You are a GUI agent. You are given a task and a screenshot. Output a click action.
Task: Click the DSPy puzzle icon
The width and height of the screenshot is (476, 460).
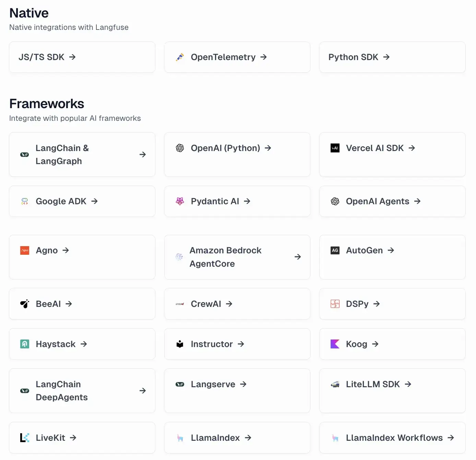pyautogui.click(x=335, y=304)
